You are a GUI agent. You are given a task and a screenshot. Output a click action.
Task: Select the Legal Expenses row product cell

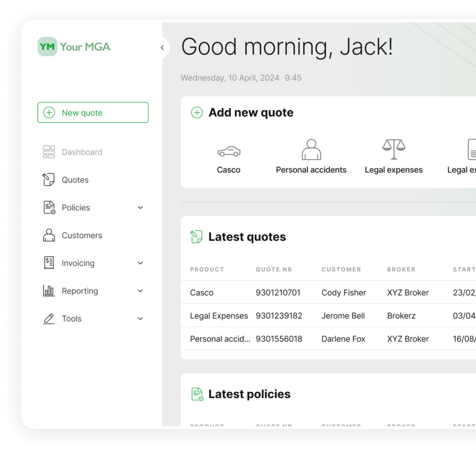(219, 316)
